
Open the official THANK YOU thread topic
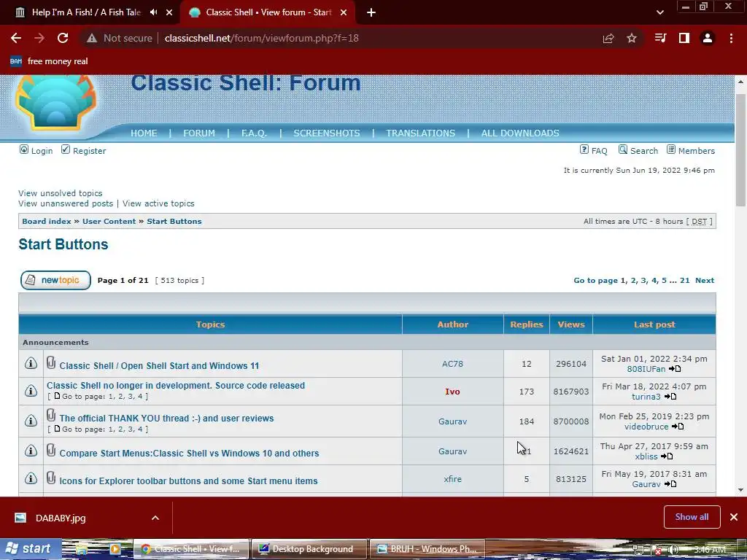coord(167,418)
